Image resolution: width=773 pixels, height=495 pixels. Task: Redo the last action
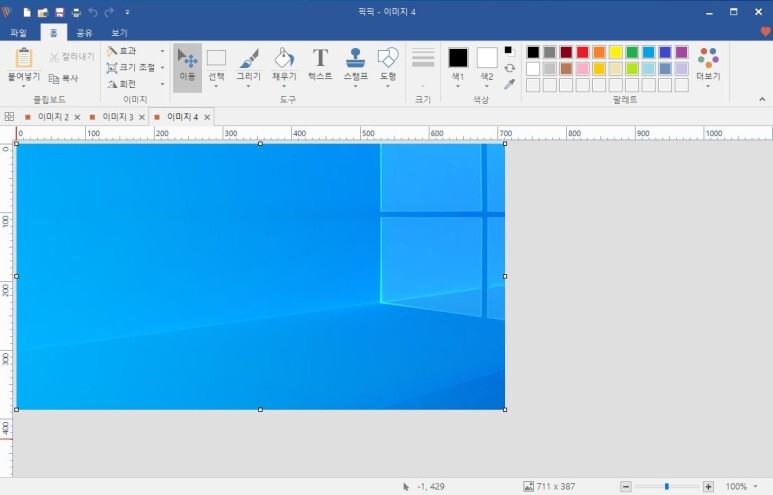109,12
